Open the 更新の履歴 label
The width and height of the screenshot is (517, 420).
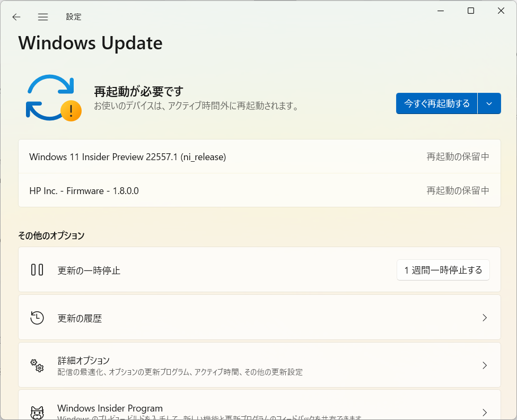pyautogui.click(x=80, y=318)
